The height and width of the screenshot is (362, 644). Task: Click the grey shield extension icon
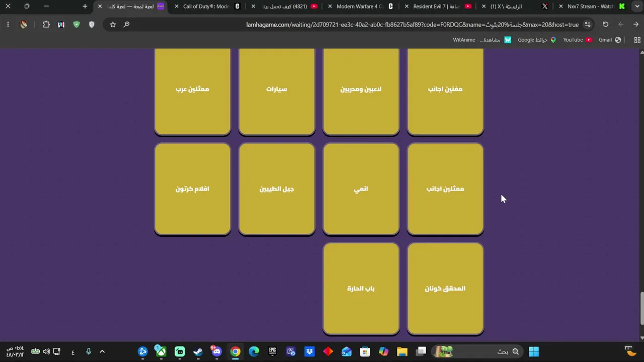pos(92,25)
